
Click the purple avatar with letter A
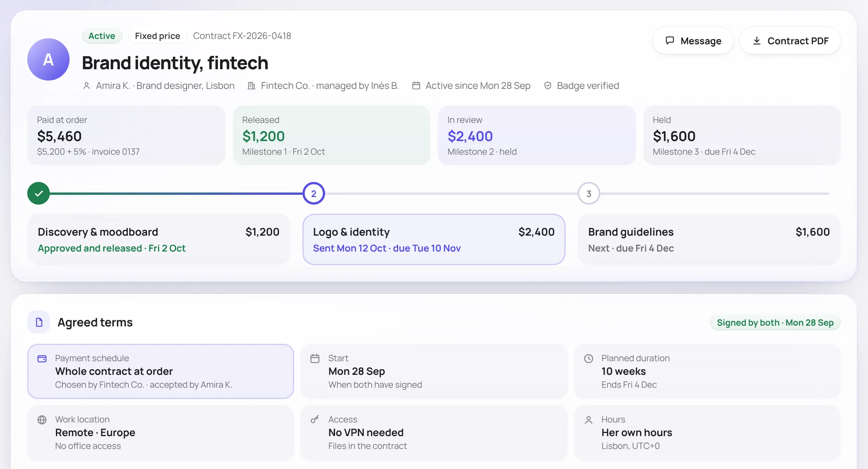coord(48,59)
